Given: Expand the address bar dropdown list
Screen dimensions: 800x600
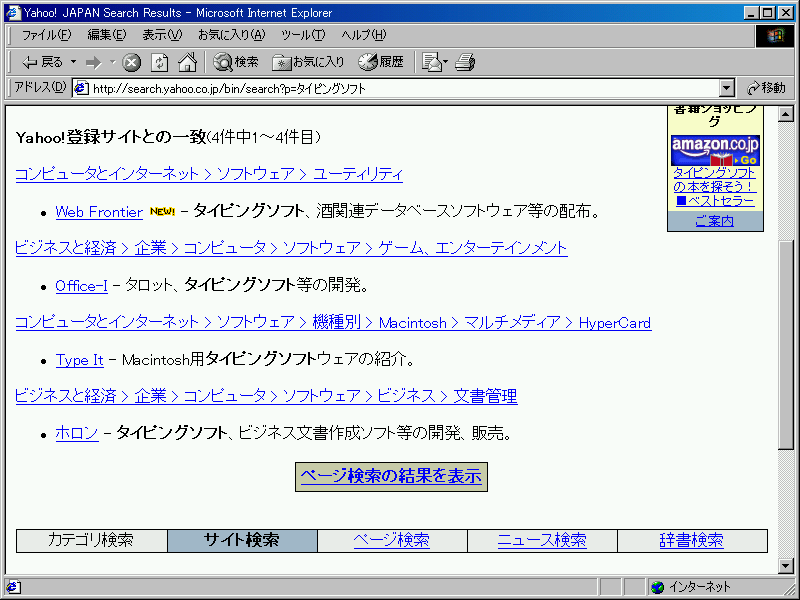Looking at the screenshot, I should click(x=727, y=88).
